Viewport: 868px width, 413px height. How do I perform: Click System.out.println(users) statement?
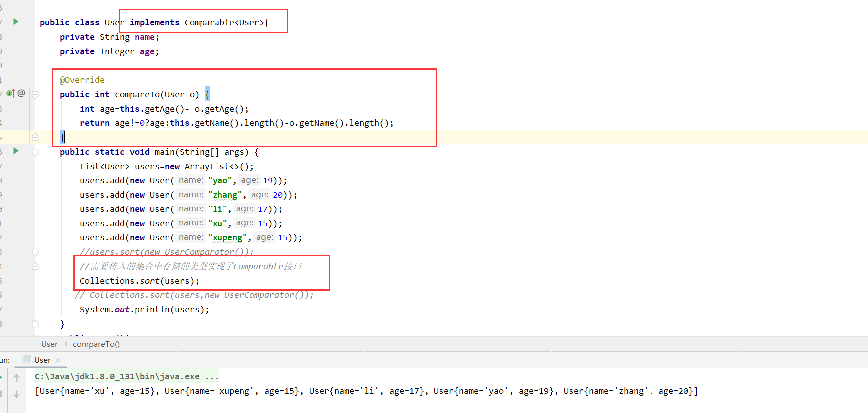(x=144, y=309)
